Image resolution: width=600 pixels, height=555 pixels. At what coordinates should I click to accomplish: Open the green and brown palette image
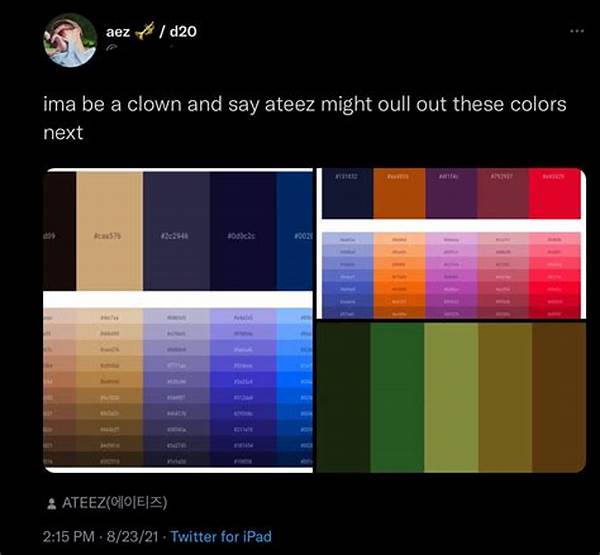[451, 397]
